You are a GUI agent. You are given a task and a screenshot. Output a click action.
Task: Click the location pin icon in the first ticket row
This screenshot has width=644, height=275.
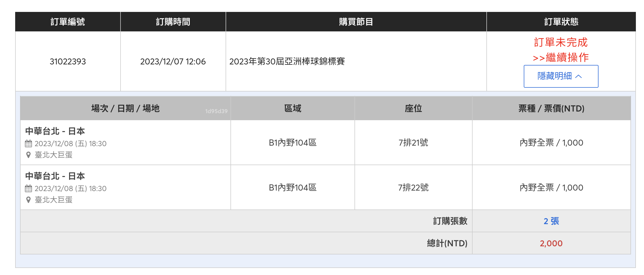pos(28,155)
